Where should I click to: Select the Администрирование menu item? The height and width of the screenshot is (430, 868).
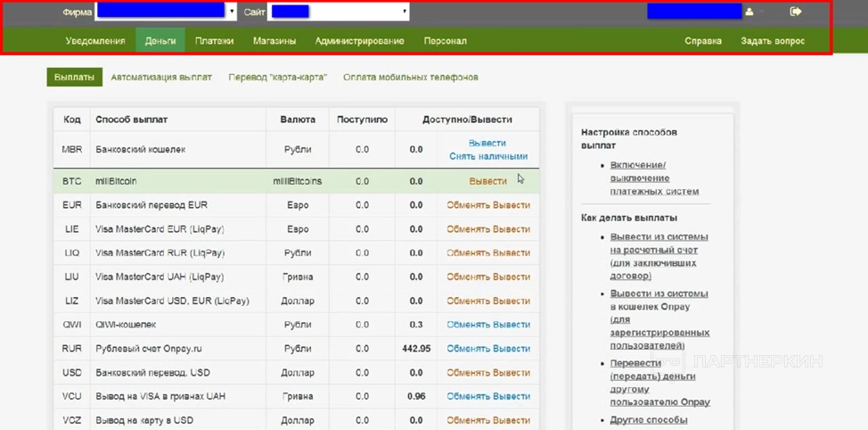point(359,41)
